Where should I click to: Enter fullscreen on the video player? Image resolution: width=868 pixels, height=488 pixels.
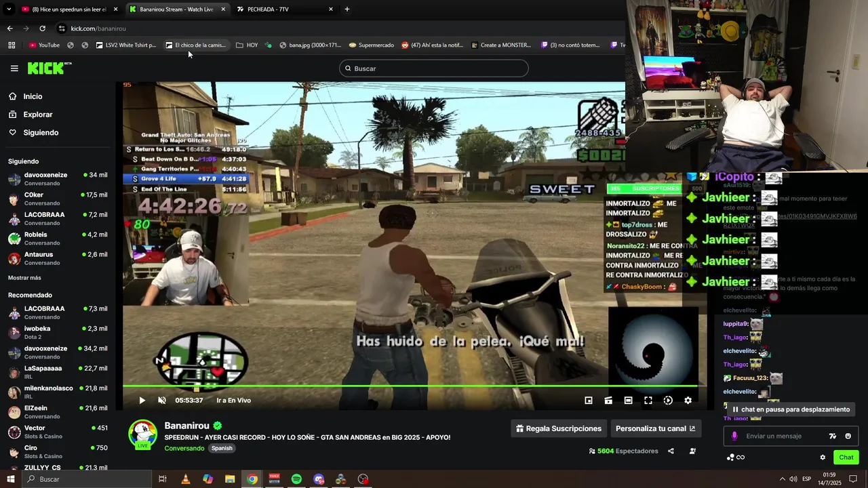click(648, 401)
